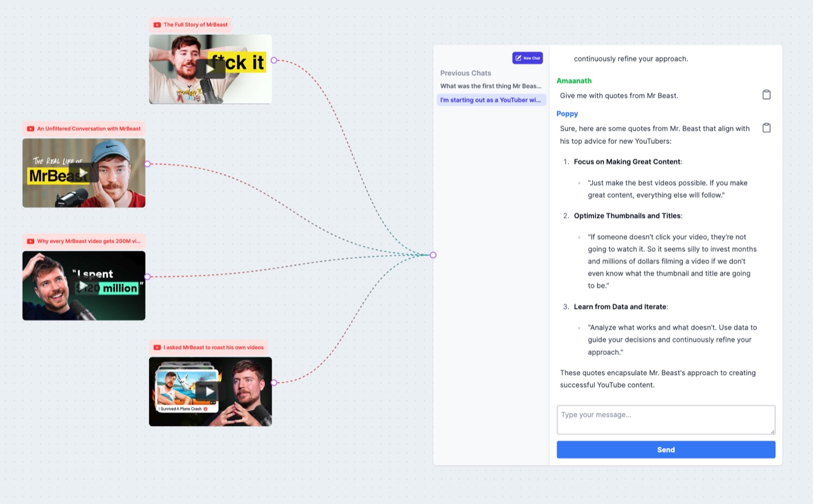This screenshot has width=813, height=504.
Task: Open previous chat "I'm starting out as a YouTuber"
Action: coord(491,100)
